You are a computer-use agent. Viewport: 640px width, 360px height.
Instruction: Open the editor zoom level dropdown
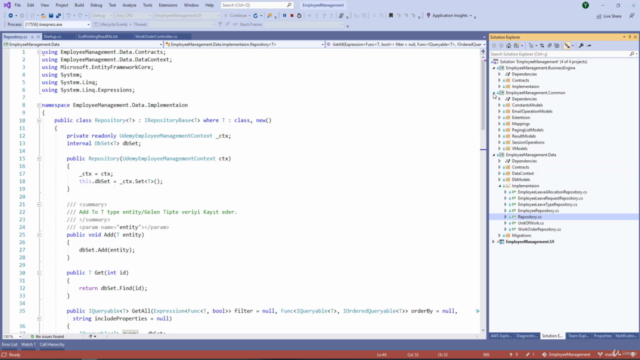pos(20,336)
